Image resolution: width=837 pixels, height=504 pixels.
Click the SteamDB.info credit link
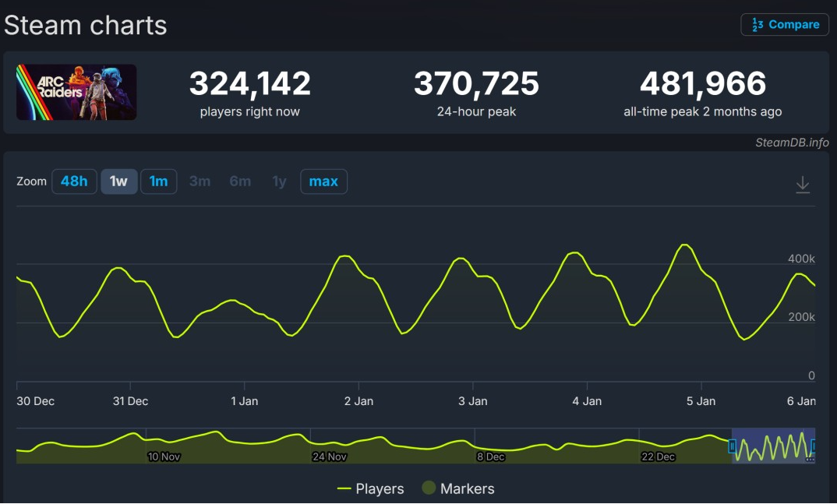(x=792, y=143)
